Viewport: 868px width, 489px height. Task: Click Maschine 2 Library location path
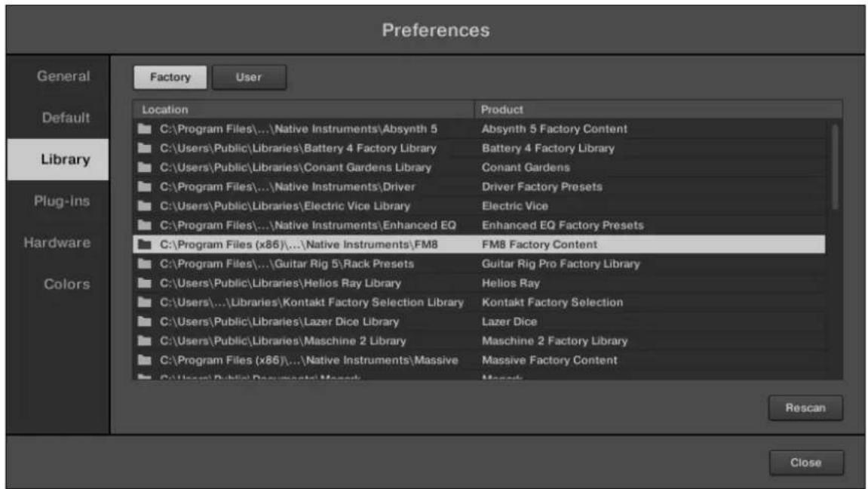[283, 340]
